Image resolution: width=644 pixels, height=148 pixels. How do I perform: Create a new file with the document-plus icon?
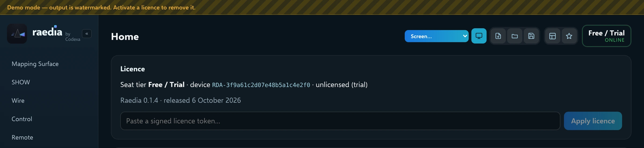(x=498, y=36)
